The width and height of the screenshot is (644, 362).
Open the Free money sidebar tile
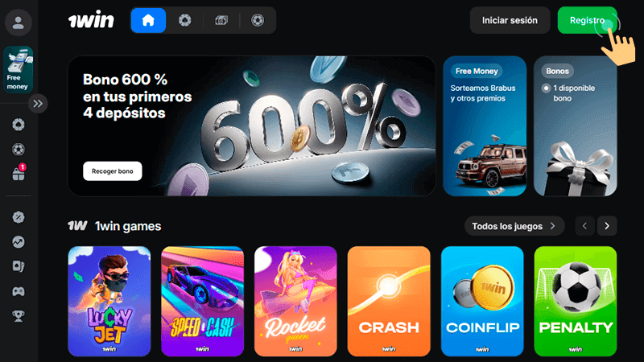tap(18, 69)
